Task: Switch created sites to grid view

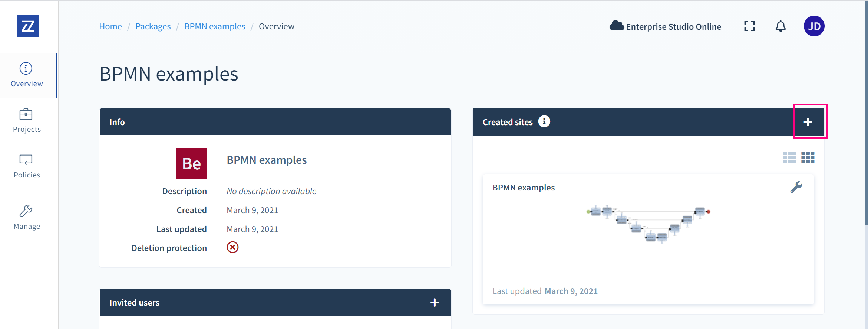Action: 808,157
